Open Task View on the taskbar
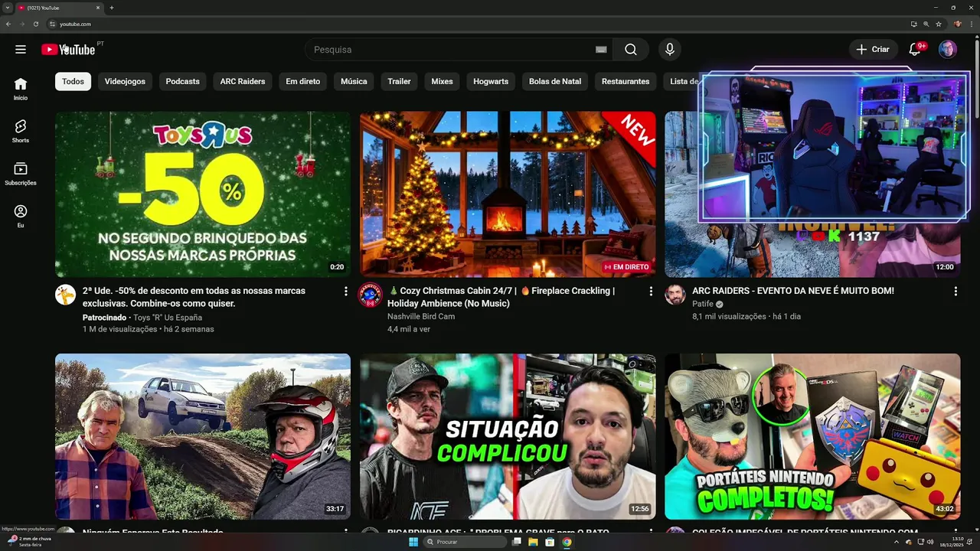This screenshot has height=551, width=980. [x=517, y=542]
